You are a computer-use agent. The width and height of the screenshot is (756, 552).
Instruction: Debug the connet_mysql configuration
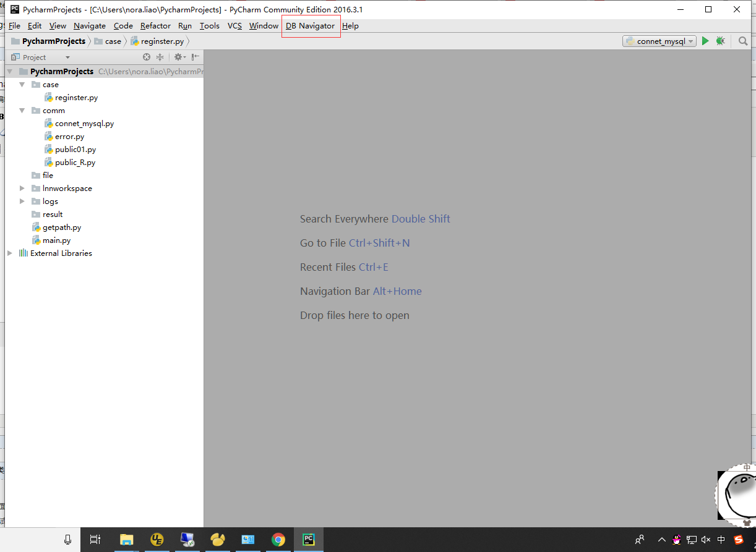[x=720, y=41]
